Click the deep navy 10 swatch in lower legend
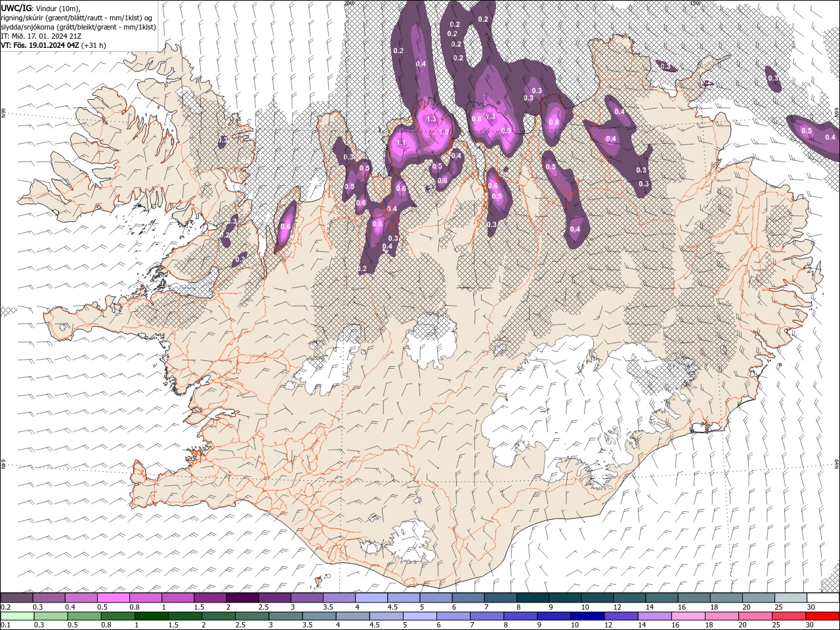Viewport: 840px width, 630px height. [587, 616]
